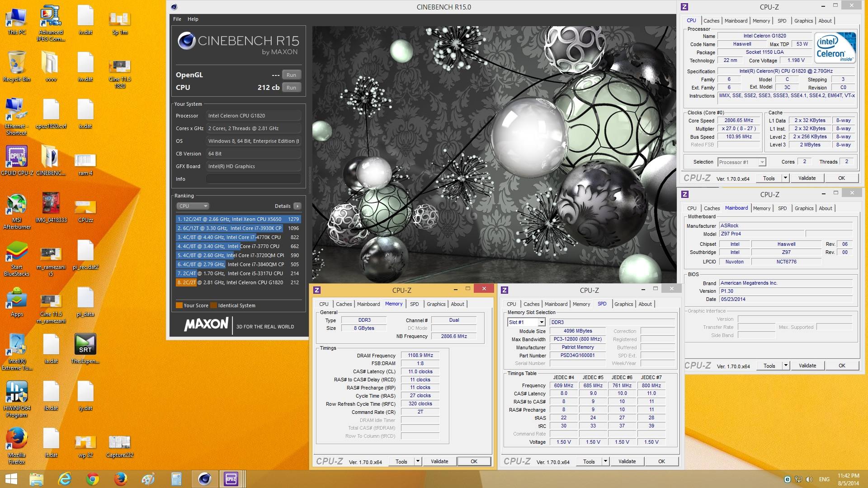Viewport: 868px width, 488px height.
Task: Open Recycle Bin on desktop
Action: pos(17,67)
